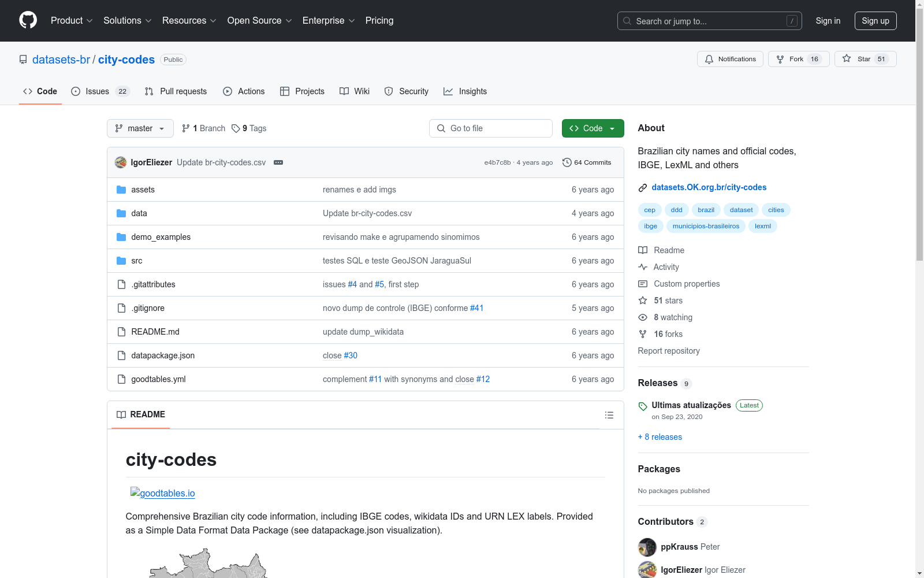Screen dimensions: 924x578
Task: Click the notifications bell icon
Action: click(x=709, y=59)
